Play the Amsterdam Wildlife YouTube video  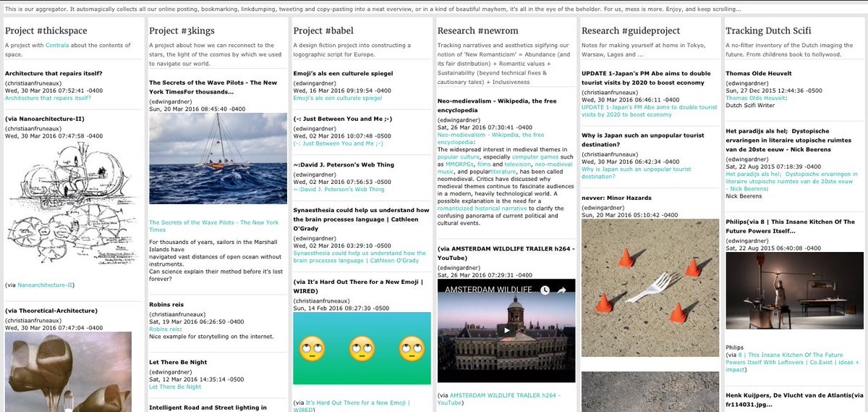click(506, 330)
